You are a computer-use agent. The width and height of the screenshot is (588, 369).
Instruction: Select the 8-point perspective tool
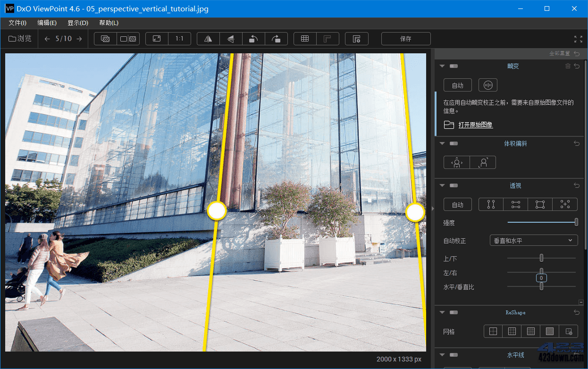click(565, 204)
